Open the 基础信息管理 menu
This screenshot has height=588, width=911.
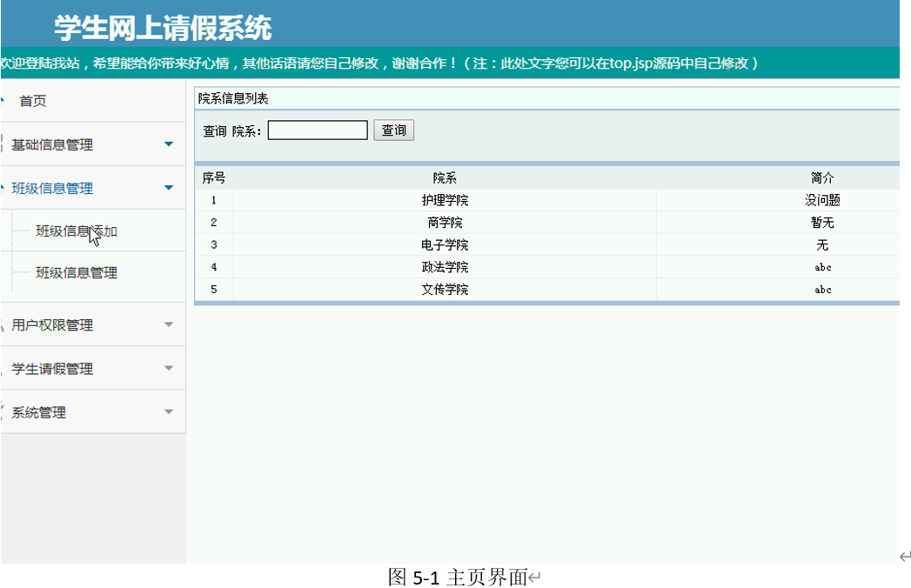pyautogui.click(x=52, y=144)
